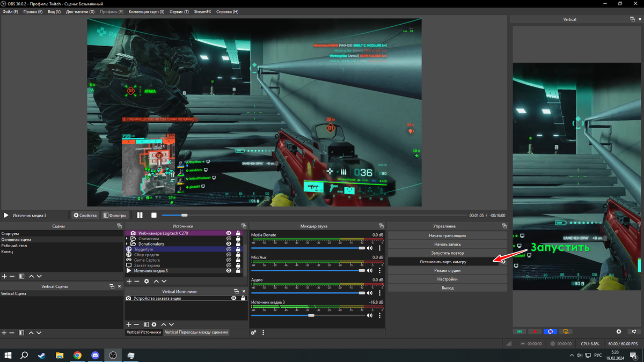The height and width of the screenshot is (362, 644).
Task: Remove selected scene with the minus icon in Сцены
Action: point(12,276)
